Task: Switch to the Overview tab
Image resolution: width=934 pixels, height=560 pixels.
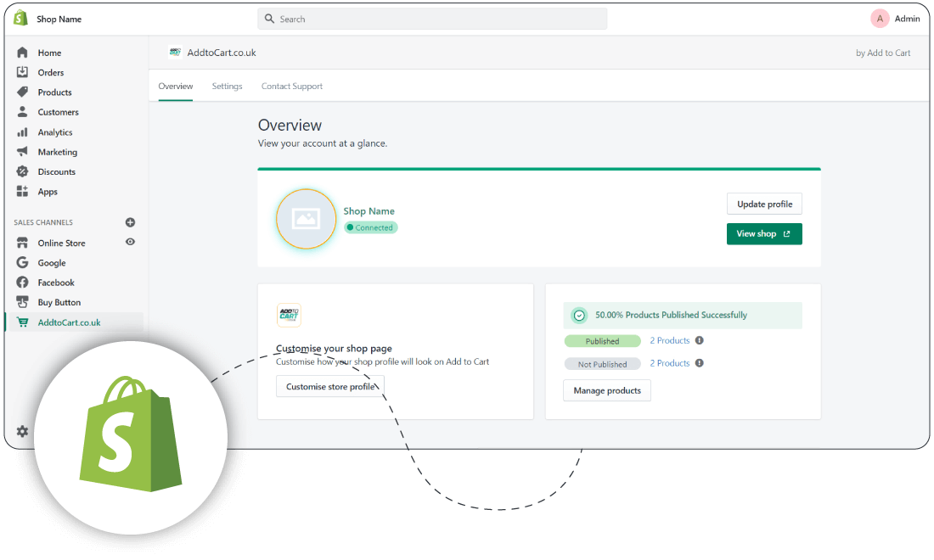Action: (176, 87)
